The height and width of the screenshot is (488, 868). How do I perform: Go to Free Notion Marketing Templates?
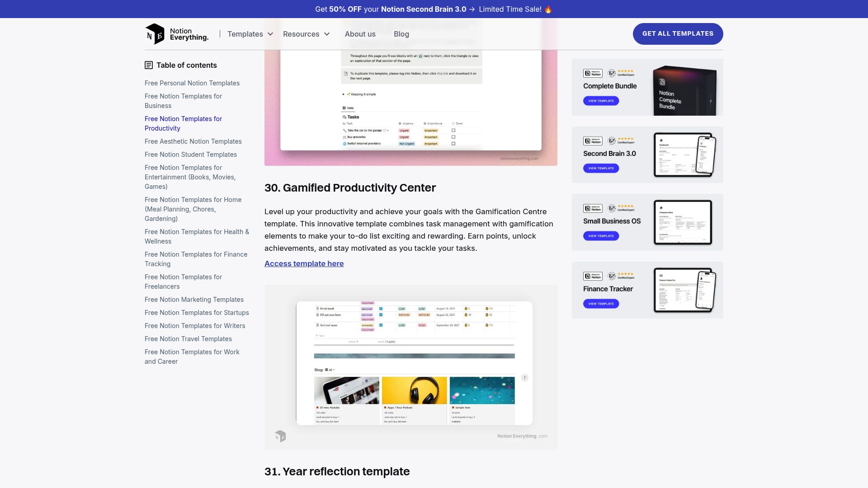pyautogui.click(x=194, y=300)
